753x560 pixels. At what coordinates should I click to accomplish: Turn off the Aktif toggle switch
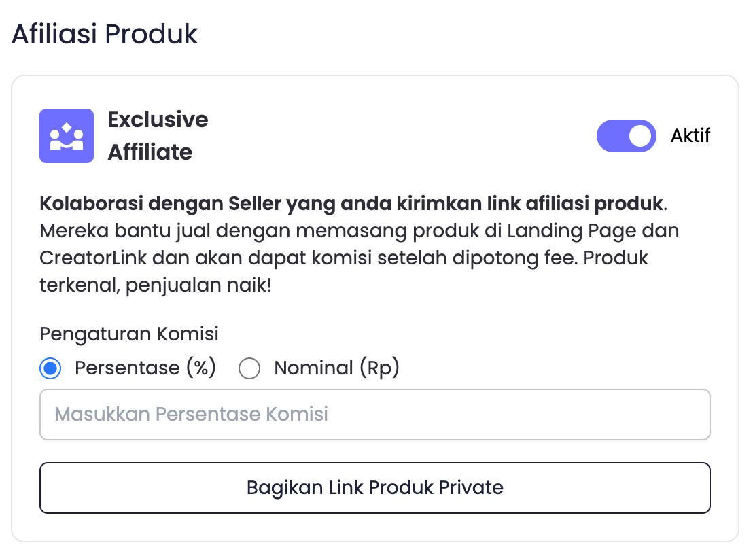click(626, 136)
